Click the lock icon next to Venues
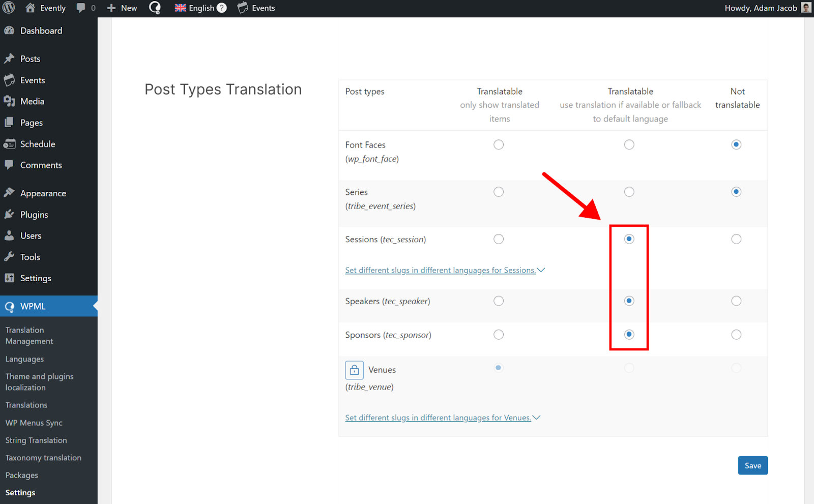814x504 pixels. coord(354,370)
